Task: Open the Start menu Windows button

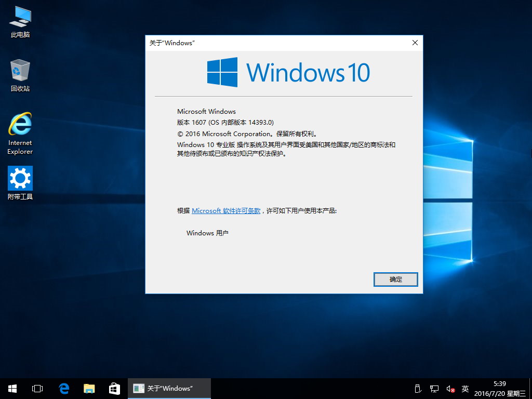Action: pos(12,389)
